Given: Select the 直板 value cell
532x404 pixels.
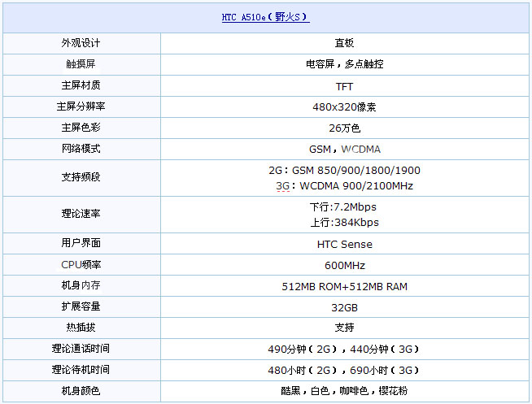Looking at the screenshot, I should coord(344,43).
